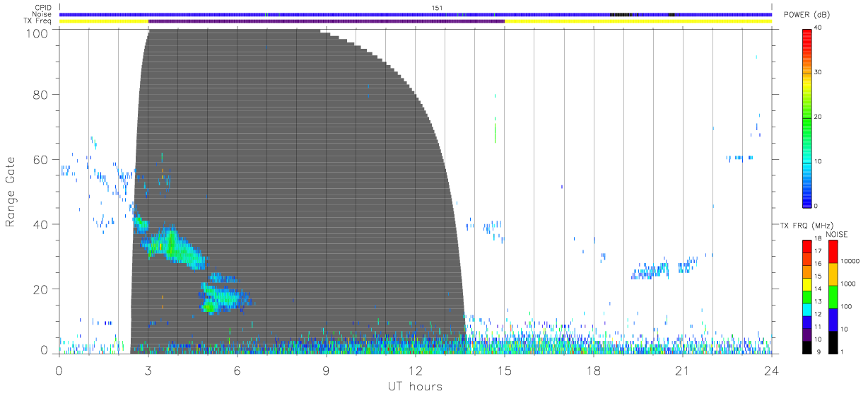The image size is (868, 401).
Task: Click the black segment in the Noise bar
Action: pyautogui.click(x=621, y=14)
